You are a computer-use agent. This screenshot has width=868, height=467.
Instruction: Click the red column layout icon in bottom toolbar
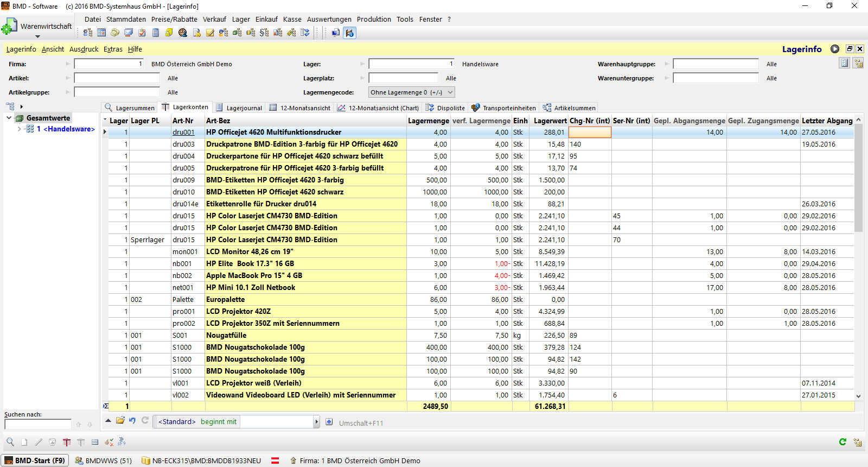(x=67, y=442)
